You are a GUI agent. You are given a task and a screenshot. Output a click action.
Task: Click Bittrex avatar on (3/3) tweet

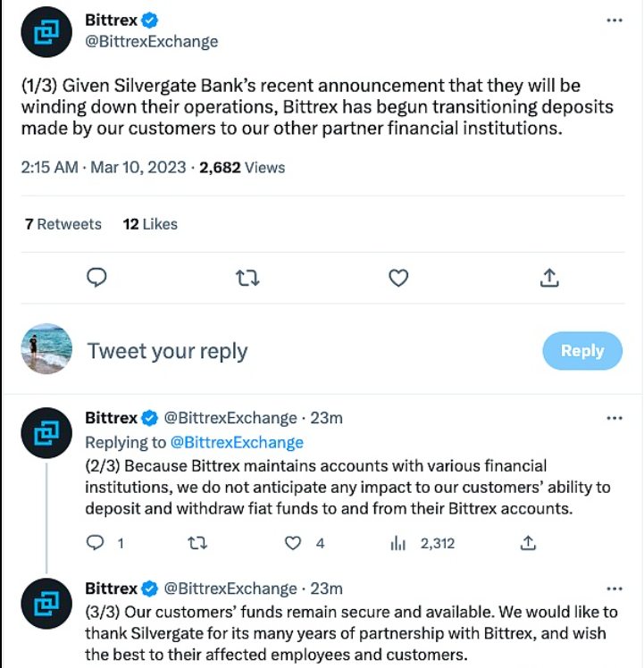point(46,603)
